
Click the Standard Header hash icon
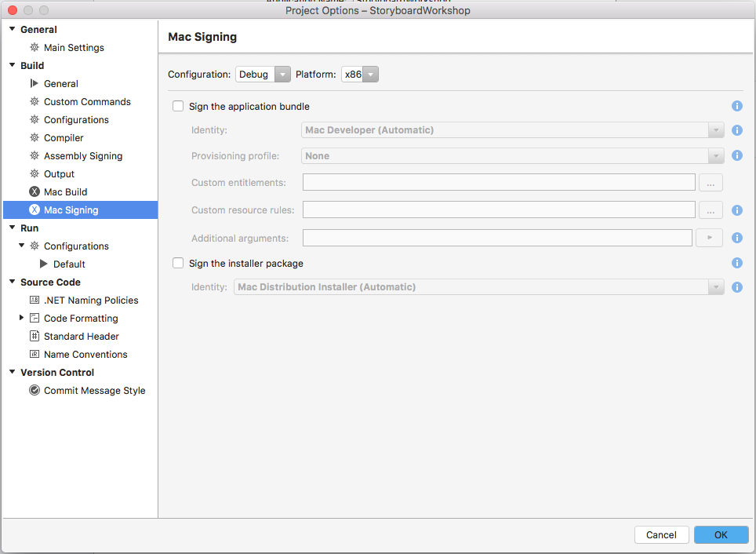[35, 337]
